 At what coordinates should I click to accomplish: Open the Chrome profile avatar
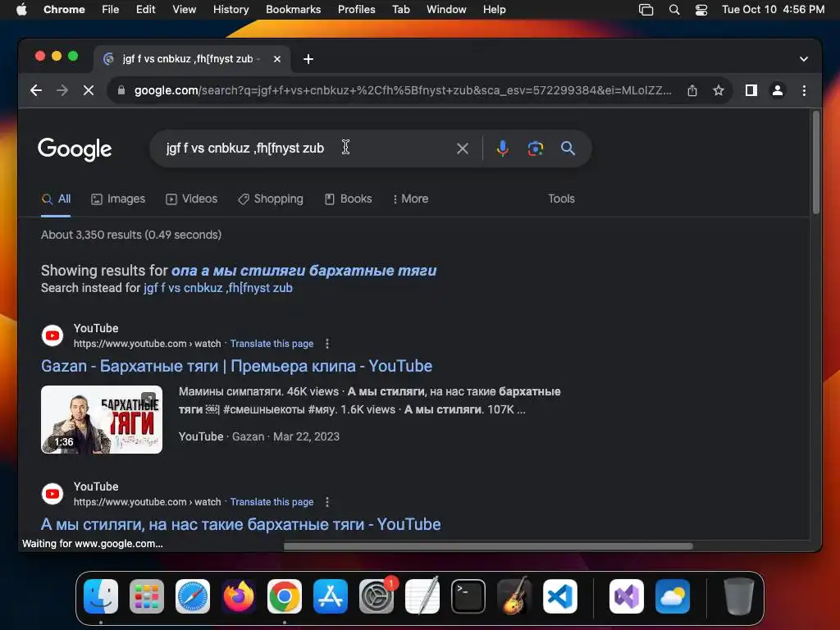tap(778, 90)
